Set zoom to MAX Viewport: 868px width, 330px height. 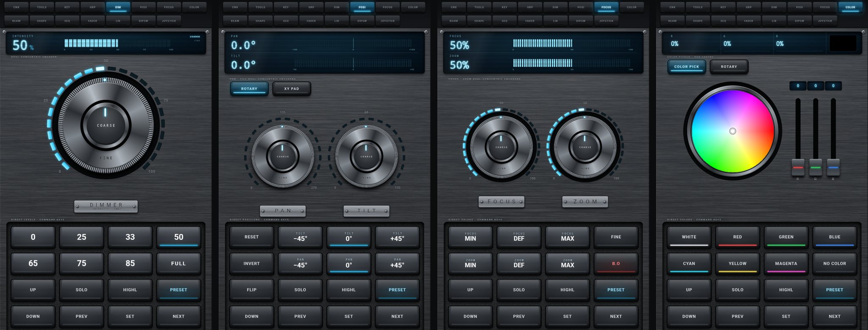pos(568,263)
